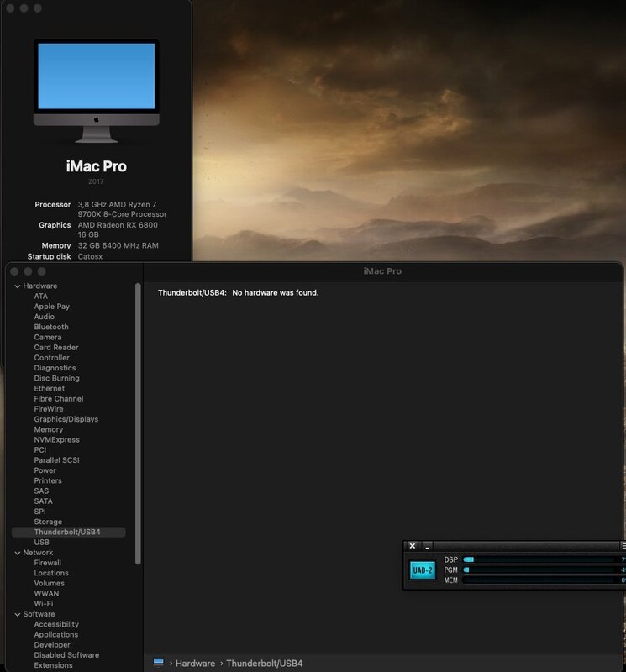Click the iMac Pro heading in About window
The height and width of the screenshot is (672, 626).
[97, 166]
